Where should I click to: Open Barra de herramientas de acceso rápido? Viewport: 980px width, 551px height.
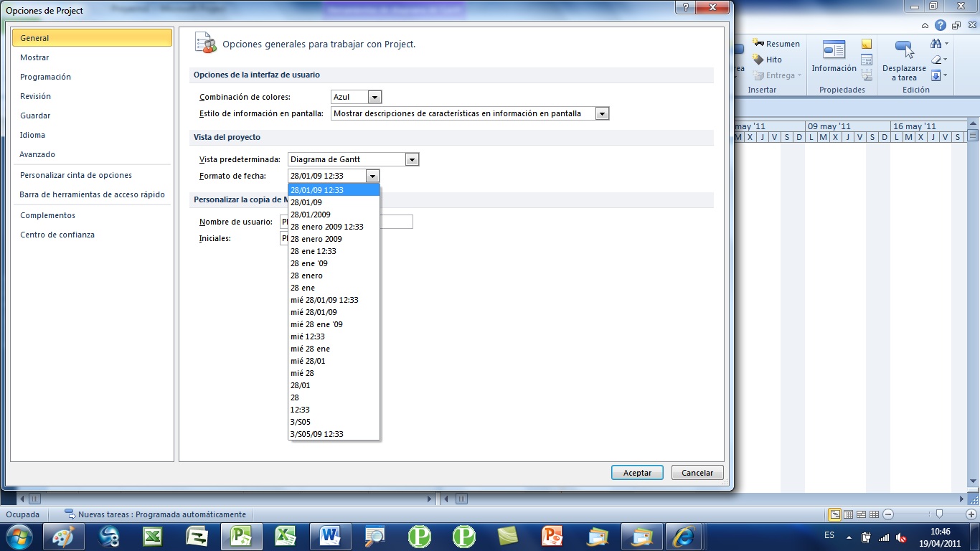click(x=93, y=194)
